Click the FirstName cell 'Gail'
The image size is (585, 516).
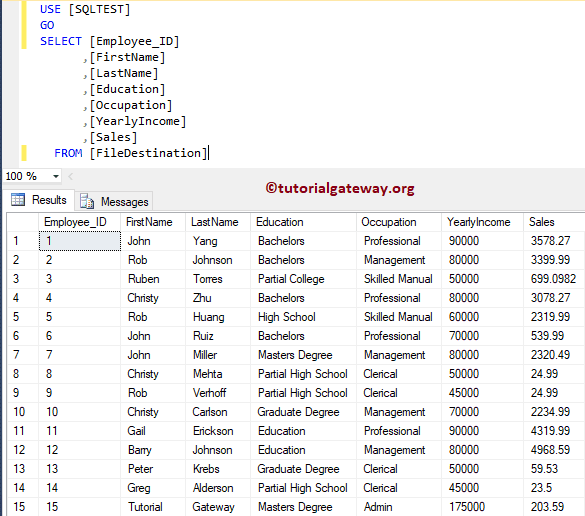click(x=153, y=431)
